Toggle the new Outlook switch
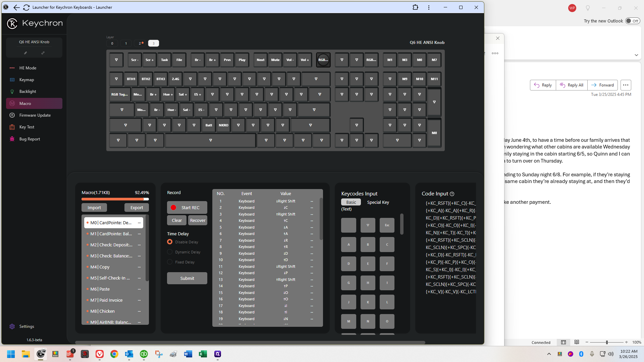This screenshot has height=362, width=644. (633, 21)
